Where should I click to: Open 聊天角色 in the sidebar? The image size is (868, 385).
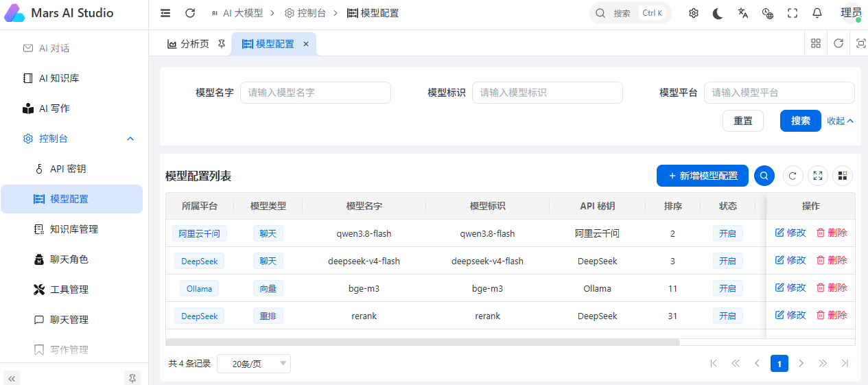69,259
